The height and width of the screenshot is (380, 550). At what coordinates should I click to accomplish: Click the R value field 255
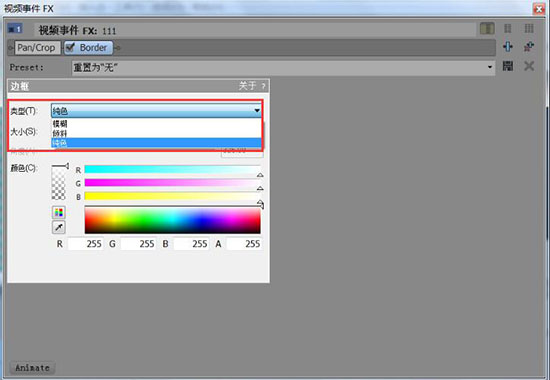pos(85,244)
